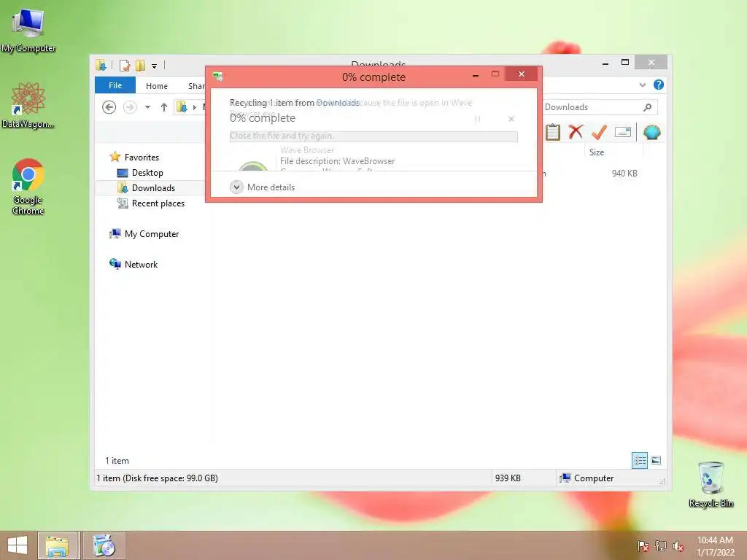Pause the recycling operation
The width and height of the screenshot is (747, 560).
coord(477,119)
